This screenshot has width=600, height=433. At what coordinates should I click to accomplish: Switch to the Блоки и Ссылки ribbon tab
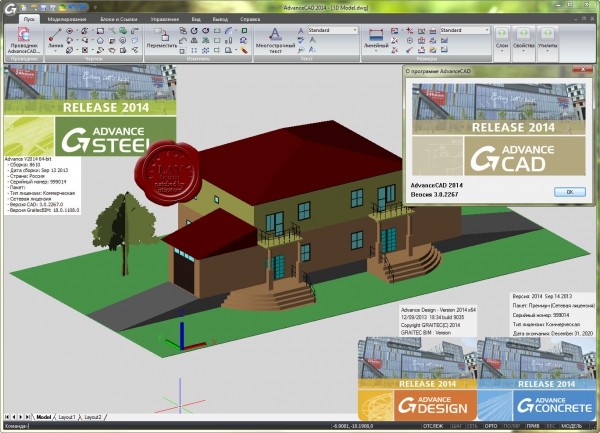tap(119, 19)
